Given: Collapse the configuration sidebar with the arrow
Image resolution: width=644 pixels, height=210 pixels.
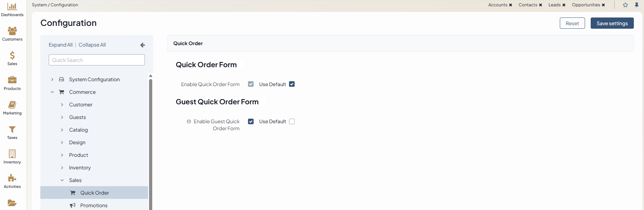Looking at the screenshot, I should pyautogui.click(x=142, y=45).
